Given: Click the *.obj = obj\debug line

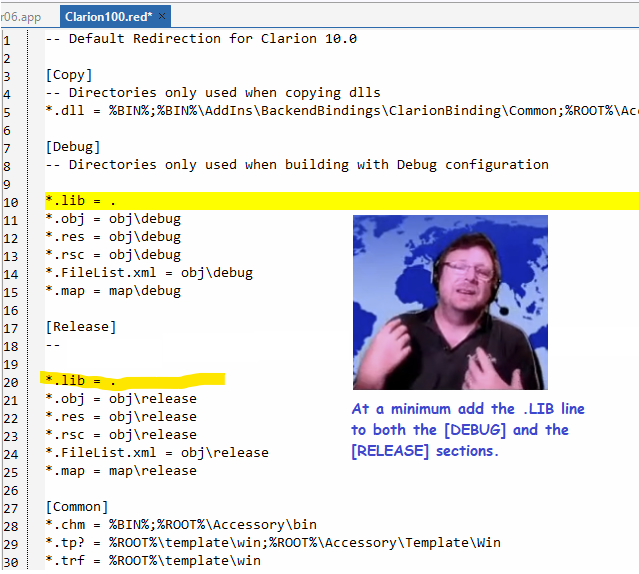Looking at the screenshot, I should click(x=113, y=219).
